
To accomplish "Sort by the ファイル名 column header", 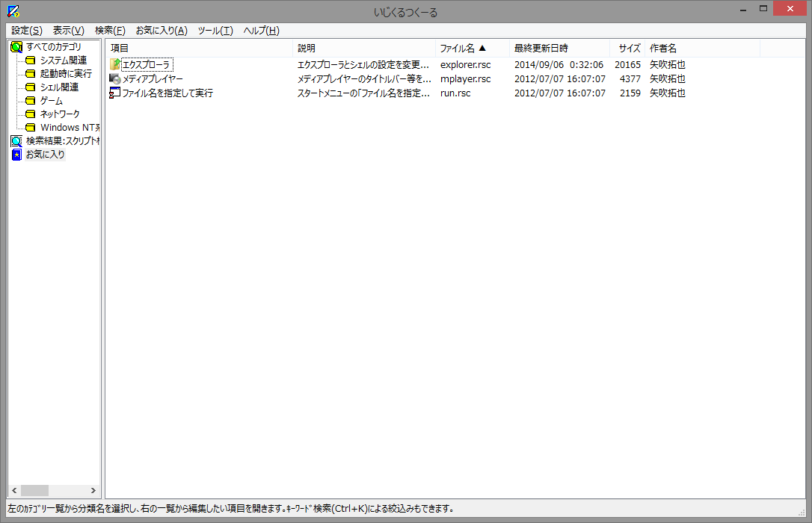I will click(473, 48).
